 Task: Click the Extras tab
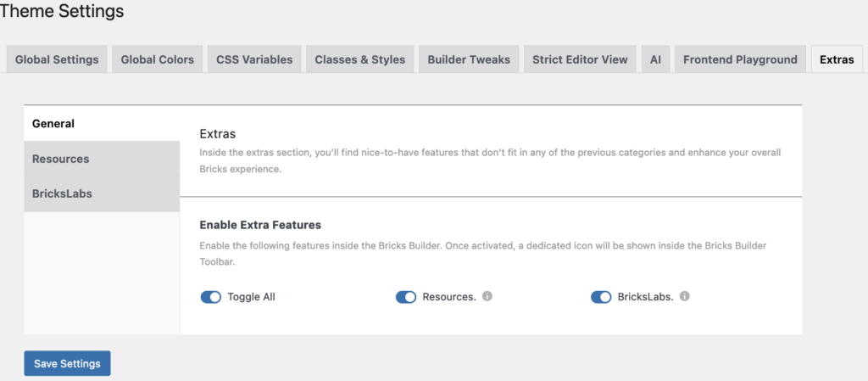tap(837, 59)
